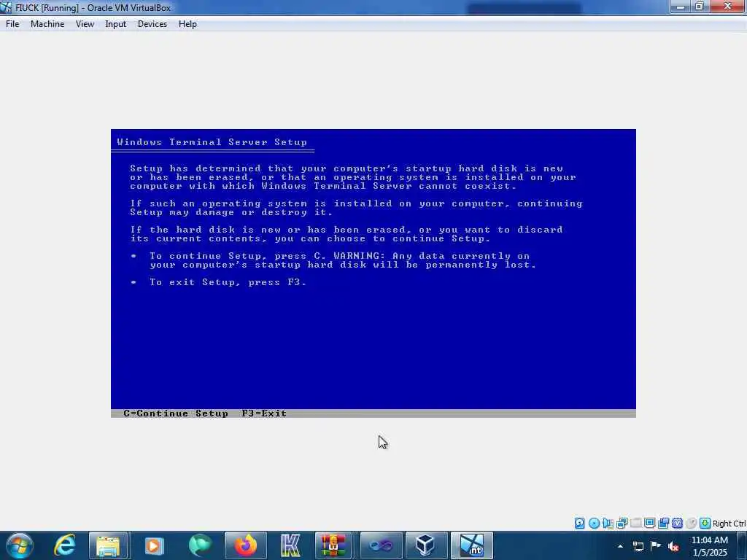747x560 pixels.
Task: Click the Show Desktop strip beside the clock
Action: click(742, 545)
